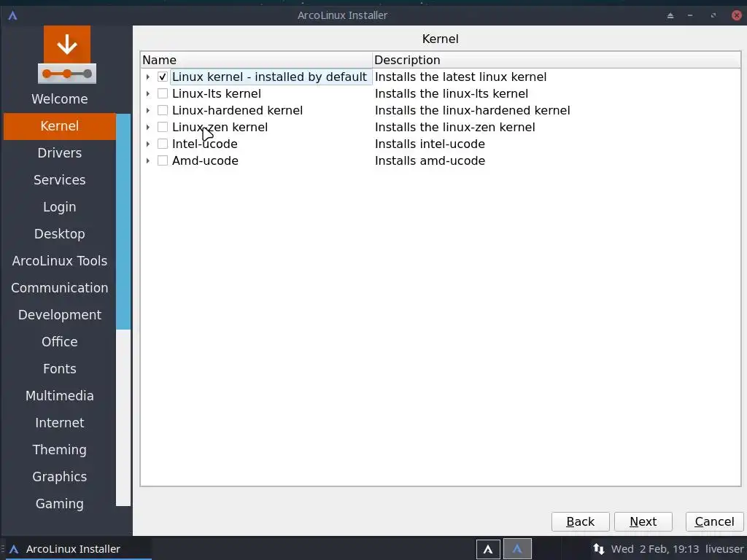The image size is (747, 560).
Task: Enable the Linux-hardened kernel checkbox
Action: [163, 111]
